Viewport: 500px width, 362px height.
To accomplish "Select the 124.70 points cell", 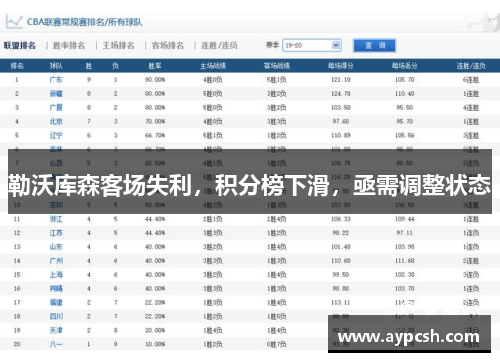I will click(x=341, y=94).
